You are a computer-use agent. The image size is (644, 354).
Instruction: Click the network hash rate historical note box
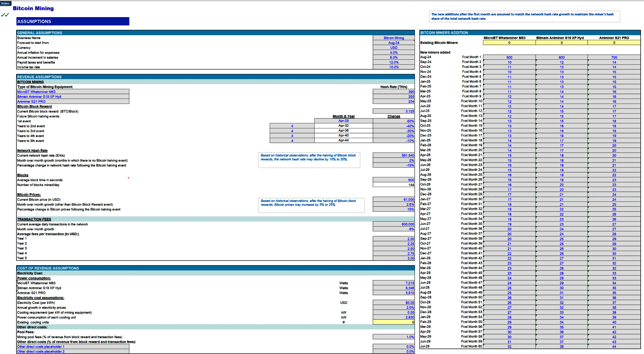coord(309,160)
